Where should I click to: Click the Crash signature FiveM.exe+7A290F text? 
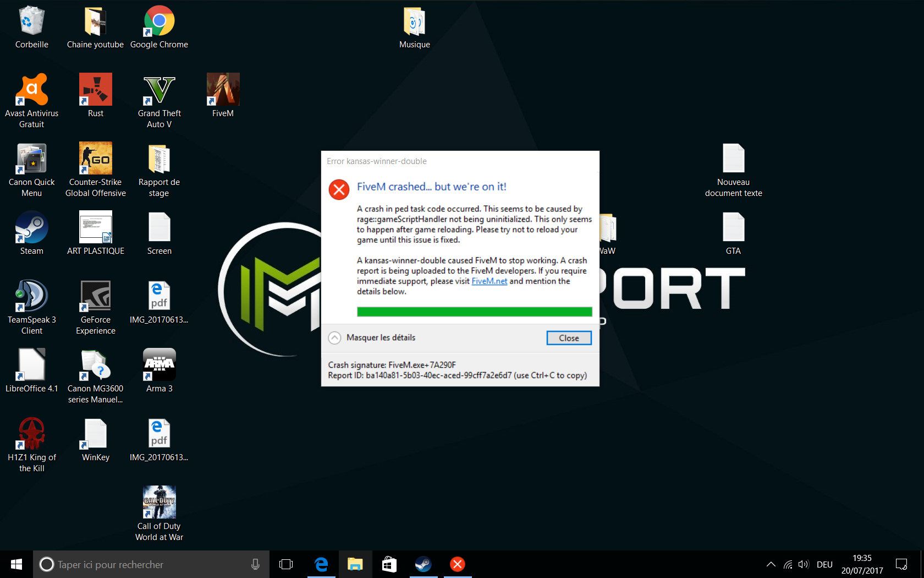[x=392, y=365]
